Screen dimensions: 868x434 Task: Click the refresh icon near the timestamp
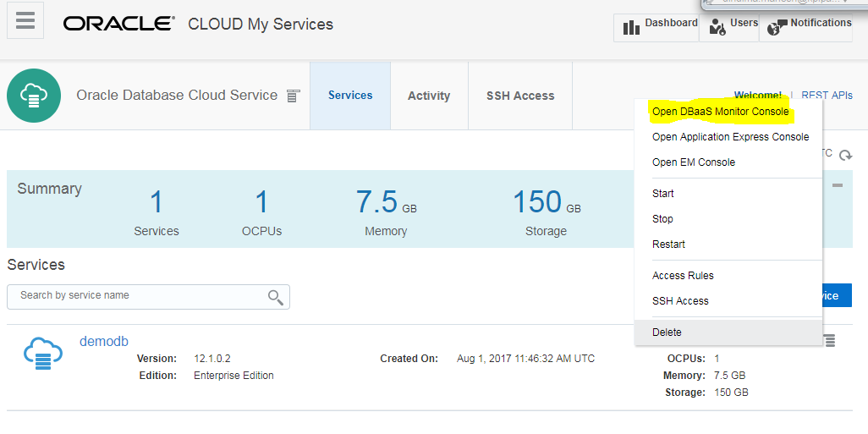pos(844,156)
